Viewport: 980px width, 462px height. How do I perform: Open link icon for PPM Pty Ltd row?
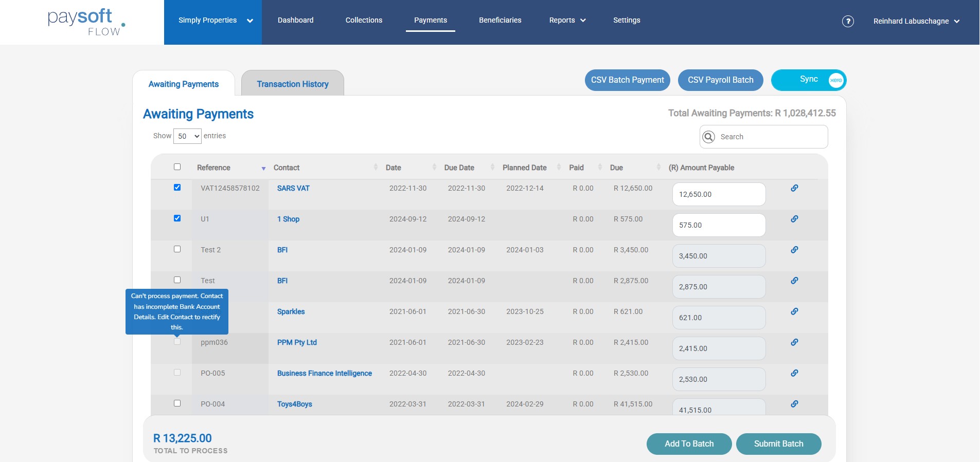[x=794, y=342]
